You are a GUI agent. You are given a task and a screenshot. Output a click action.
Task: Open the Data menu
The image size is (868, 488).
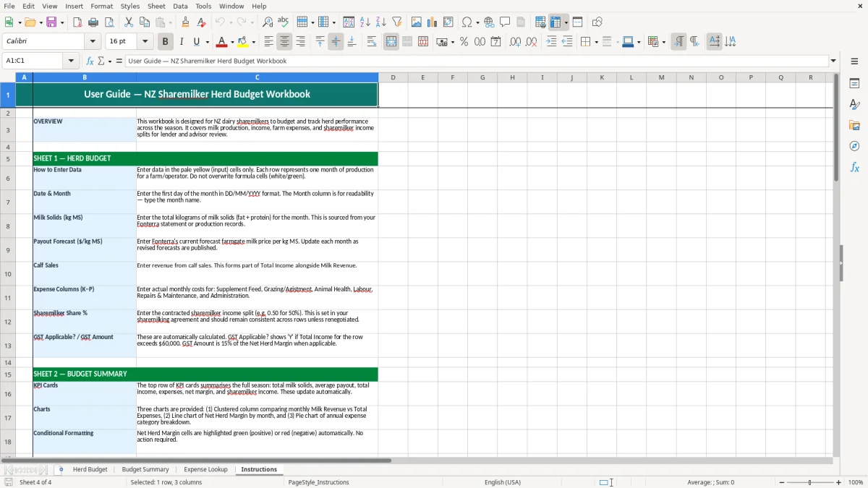(x=180, y=6)
